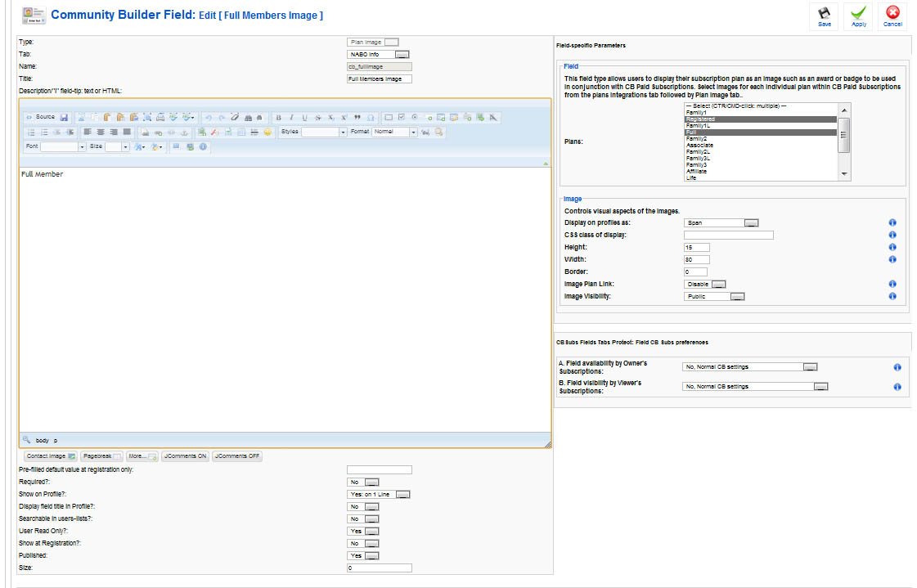Image resolution: width=917 pixels, height=588 pixels.
Task: Open the Show on Profile dropdown
Action: 379,495
